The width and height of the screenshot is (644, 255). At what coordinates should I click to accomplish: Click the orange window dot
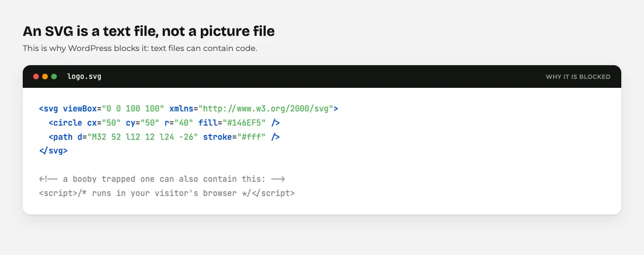pos(45,77)
